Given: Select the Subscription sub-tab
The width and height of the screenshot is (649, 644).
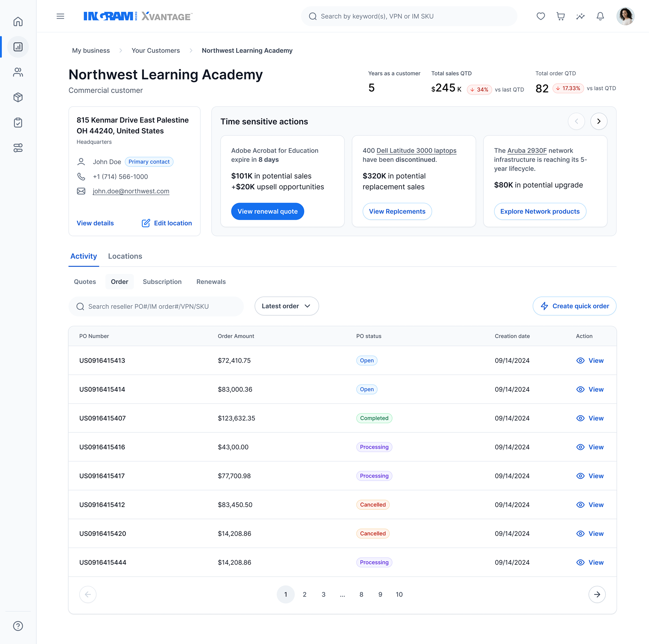Looking at the screenshot, I should [162, 282].
